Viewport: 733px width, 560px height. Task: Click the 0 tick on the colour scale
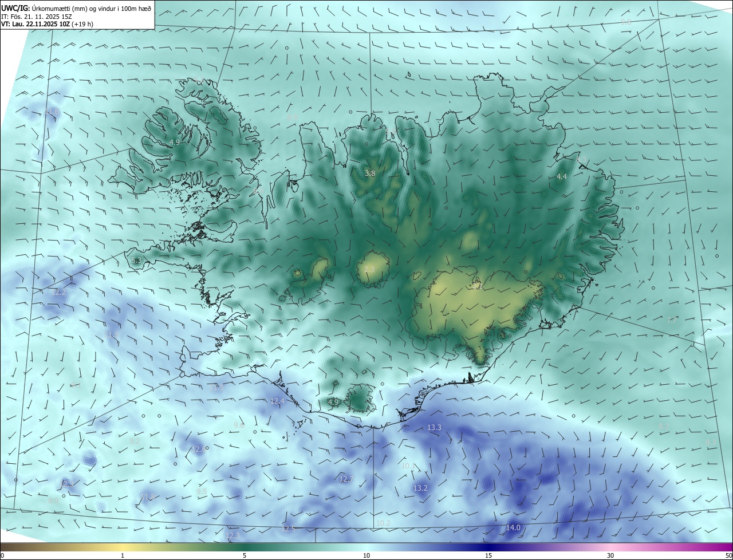click(x=2, y=555)
